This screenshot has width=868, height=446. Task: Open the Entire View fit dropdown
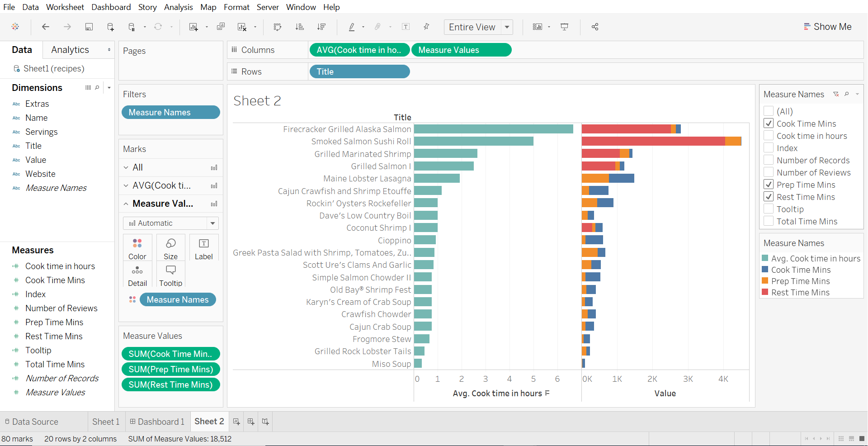point(507,27)
